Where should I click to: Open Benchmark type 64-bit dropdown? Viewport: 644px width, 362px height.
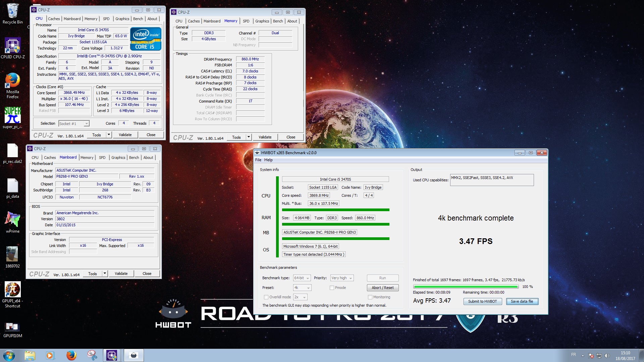(x=302, y=278)
